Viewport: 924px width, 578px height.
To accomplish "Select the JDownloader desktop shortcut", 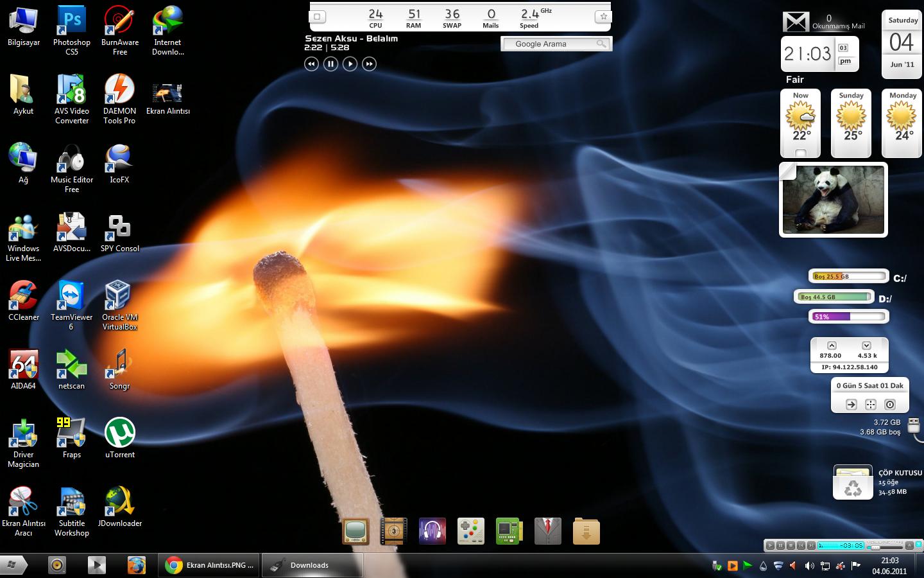I will (x=119, y=507).
